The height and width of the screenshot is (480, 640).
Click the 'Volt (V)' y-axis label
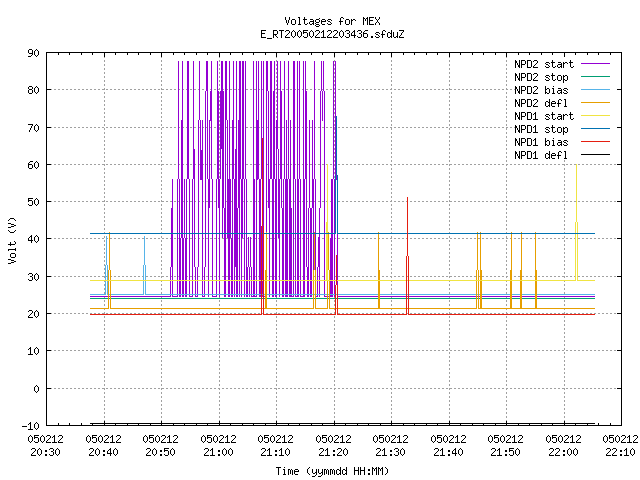[x=12, y=240]
